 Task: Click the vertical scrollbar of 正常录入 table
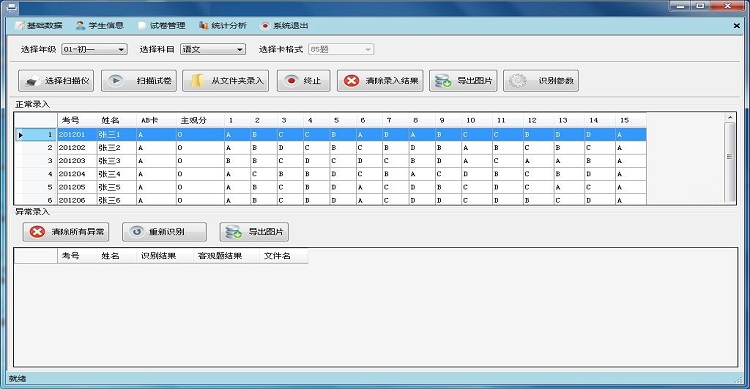[730, 158]
